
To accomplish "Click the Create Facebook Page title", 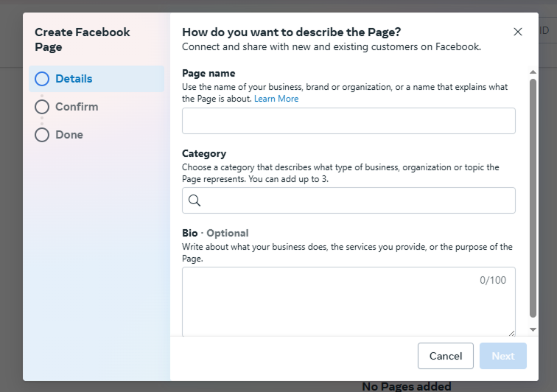I will [83, 40].
